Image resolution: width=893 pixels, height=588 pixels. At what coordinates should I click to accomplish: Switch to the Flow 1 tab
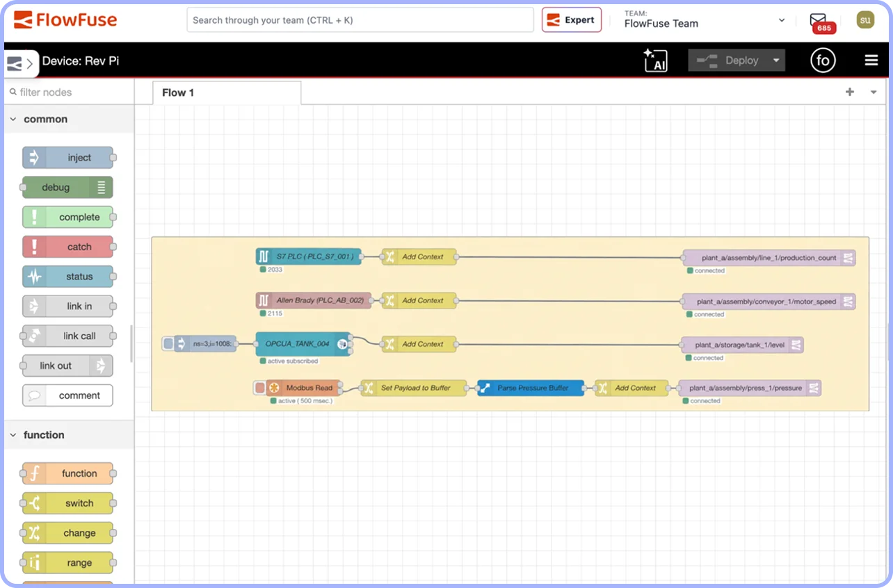pyautogui.click(x=227, y=93)
